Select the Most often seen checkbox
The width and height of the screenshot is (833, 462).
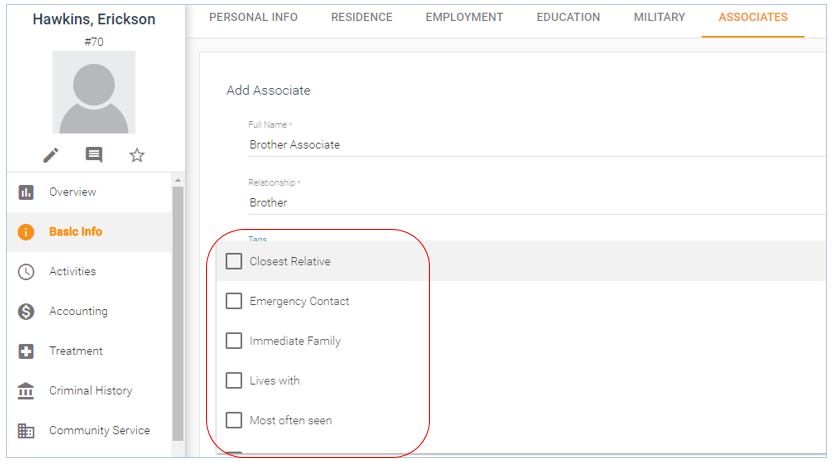pyautogui.click(x=234, y=420)
